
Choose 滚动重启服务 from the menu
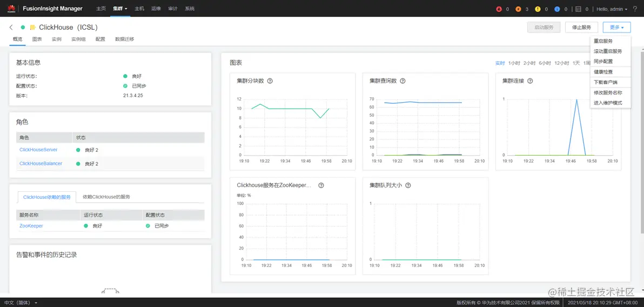click(611, 51)
